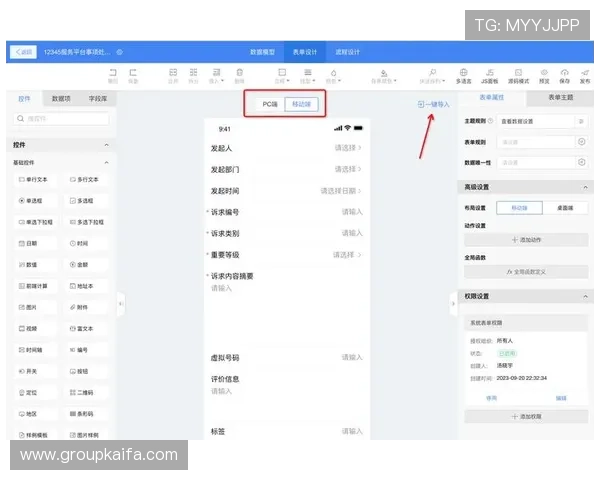Select the 多行文本 control
600x480 pixels.
tap(86, 180)
